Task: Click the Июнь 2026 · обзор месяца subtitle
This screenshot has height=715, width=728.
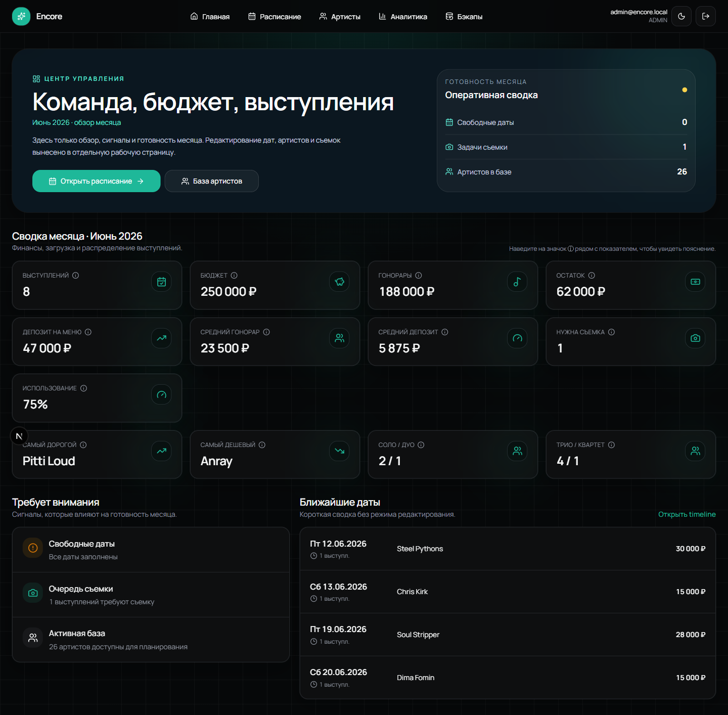Action: tap(76, 122)
